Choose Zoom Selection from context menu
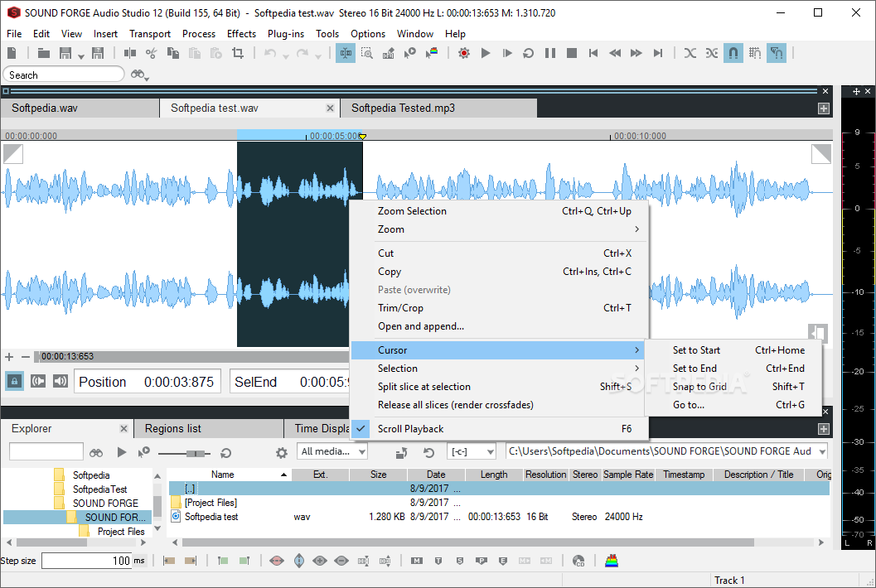The image size is (876, 588). 500,211
